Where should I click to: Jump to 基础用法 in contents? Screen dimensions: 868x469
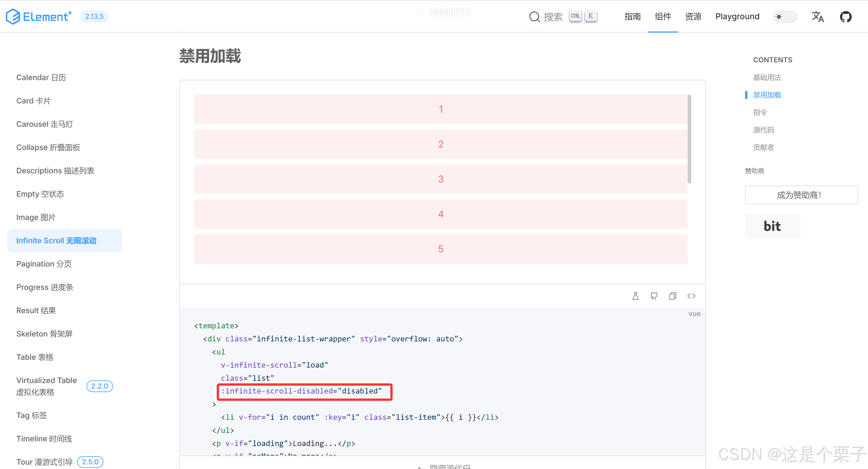[x=767, y=77]
